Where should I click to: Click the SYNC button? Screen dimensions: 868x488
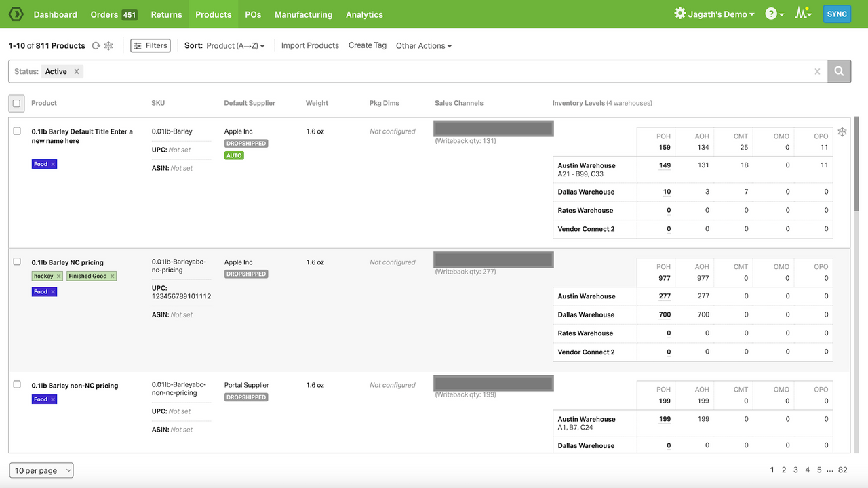(x=837, y=14)
